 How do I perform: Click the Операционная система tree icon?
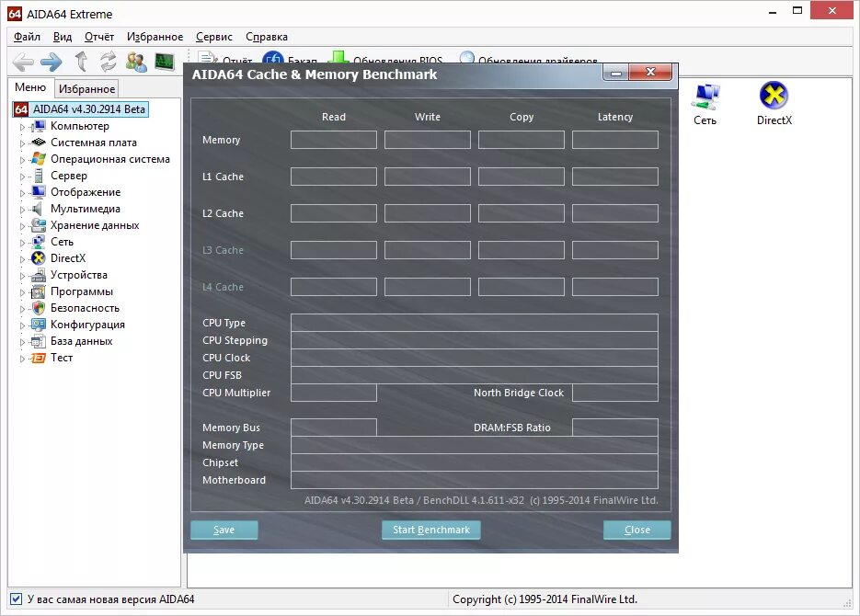39,159
